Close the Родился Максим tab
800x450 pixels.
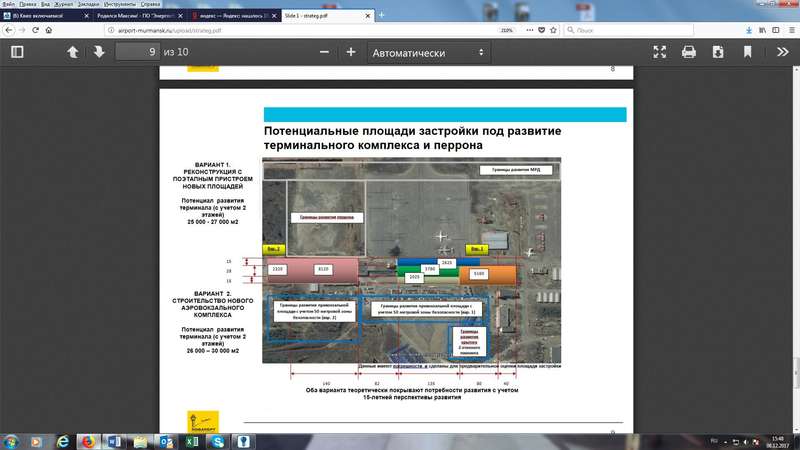[x=181, y=16]
